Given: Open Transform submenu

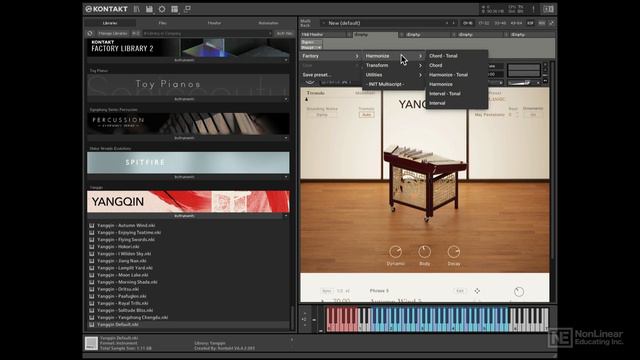Looking at the screenshot, I should tap(393, 65).
